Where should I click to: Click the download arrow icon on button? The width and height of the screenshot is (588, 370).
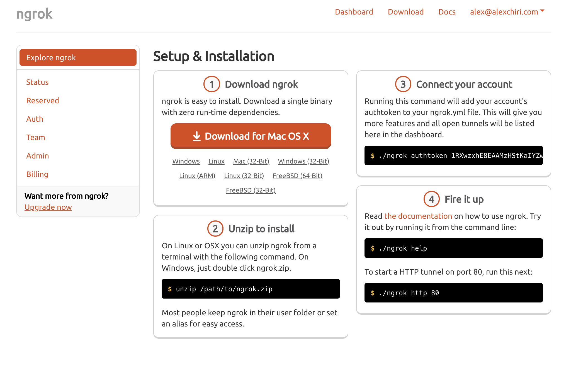coord(197,136)
